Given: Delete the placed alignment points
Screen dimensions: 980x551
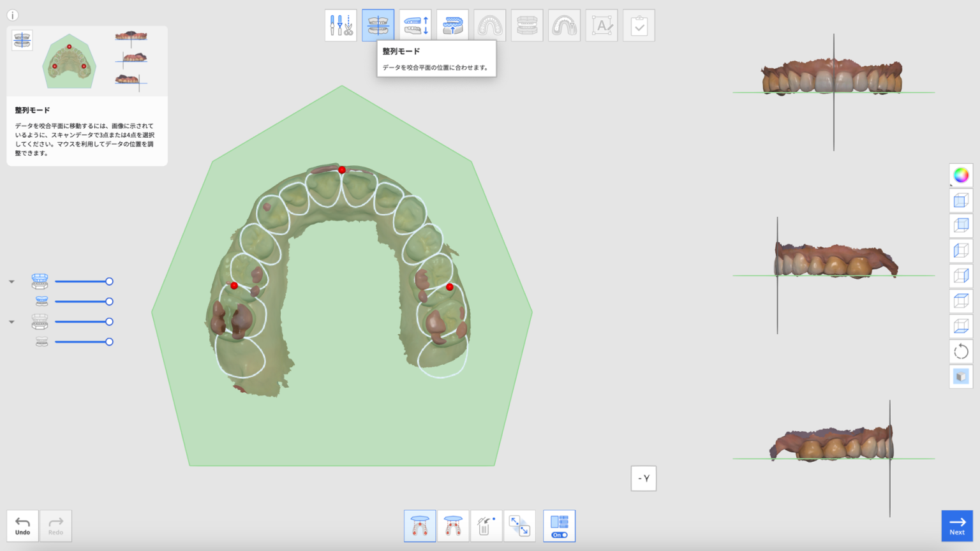Looking at the screenshot, I should coord(486,525).
